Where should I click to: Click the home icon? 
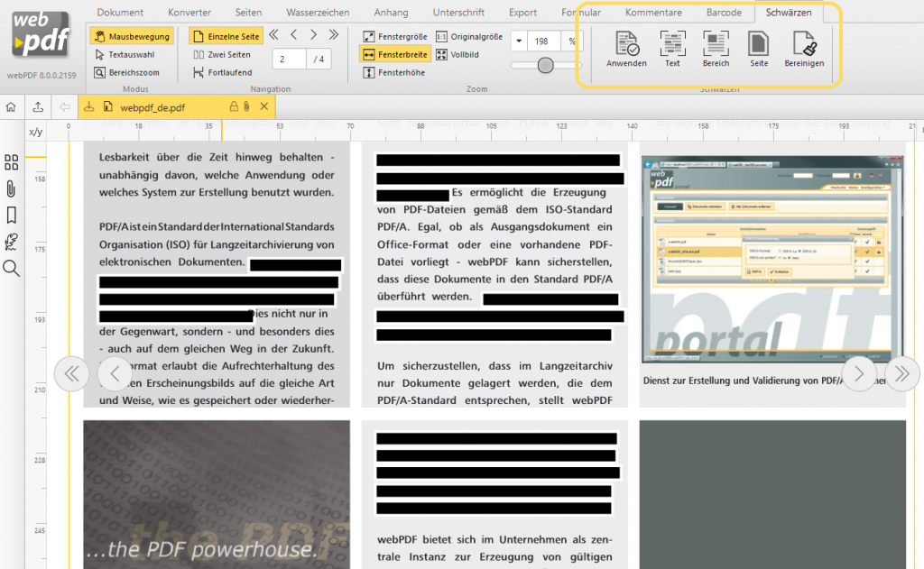[11, 107]
